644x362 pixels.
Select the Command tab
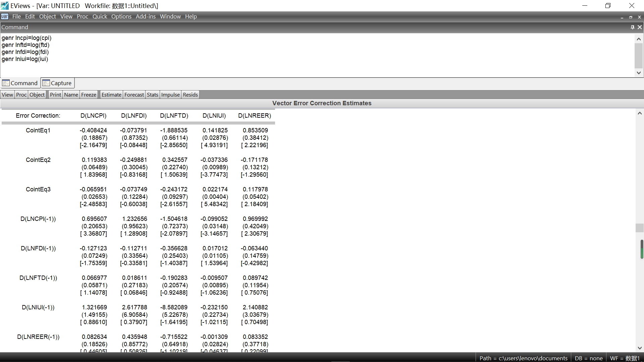20,83
